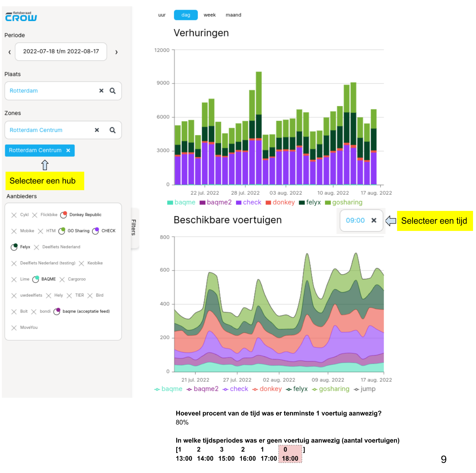
Task: Open the Rotterdam Centrum zones combo box
Action: click(x=63, y=130)
